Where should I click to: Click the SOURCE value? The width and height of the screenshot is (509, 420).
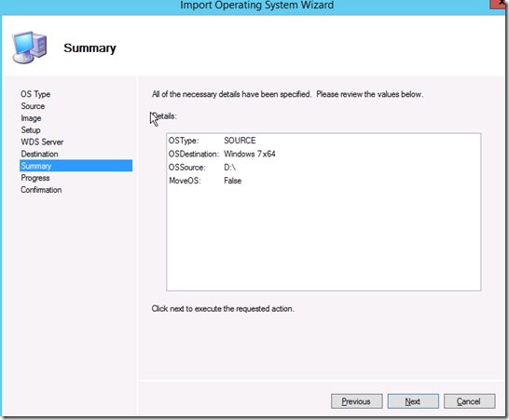tap(240, 141)
